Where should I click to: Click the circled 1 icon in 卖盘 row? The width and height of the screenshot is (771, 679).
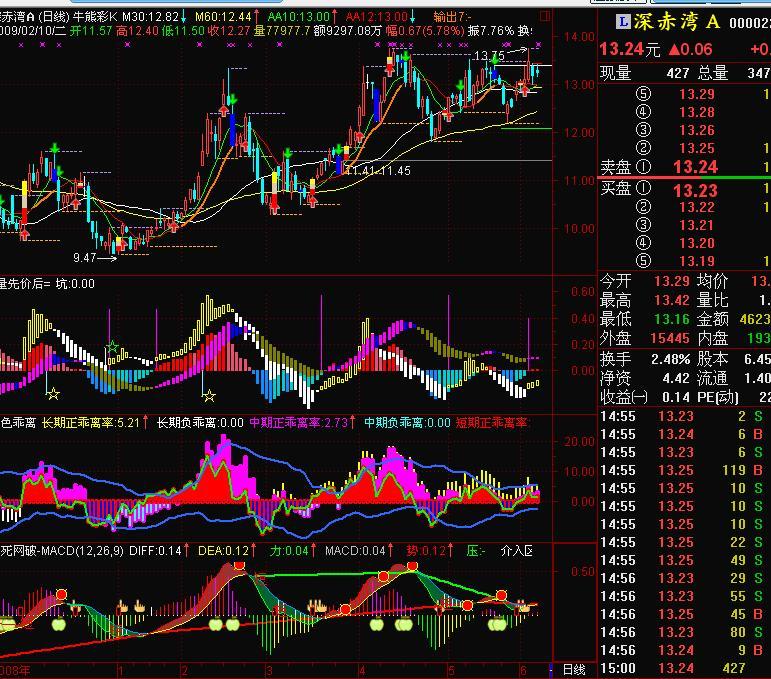[x=642, y=167]
